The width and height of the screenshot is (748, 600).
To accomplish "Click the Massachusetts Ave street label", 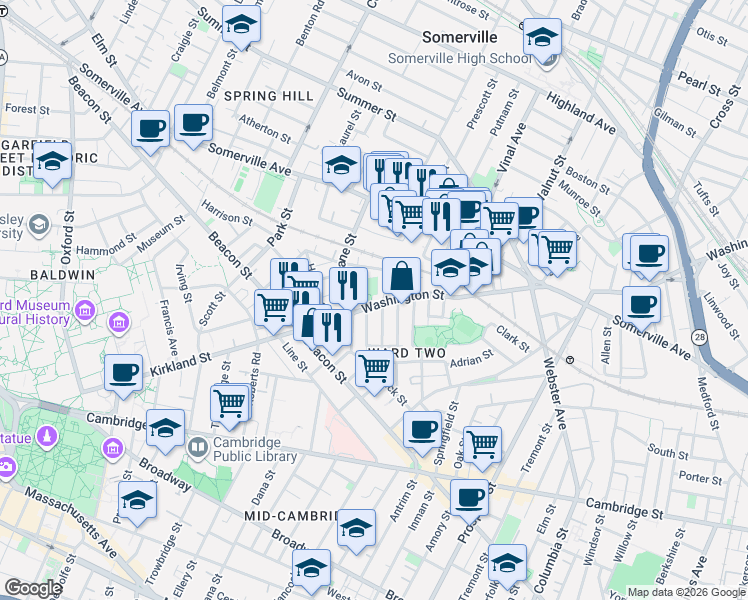I will point(71,522).
